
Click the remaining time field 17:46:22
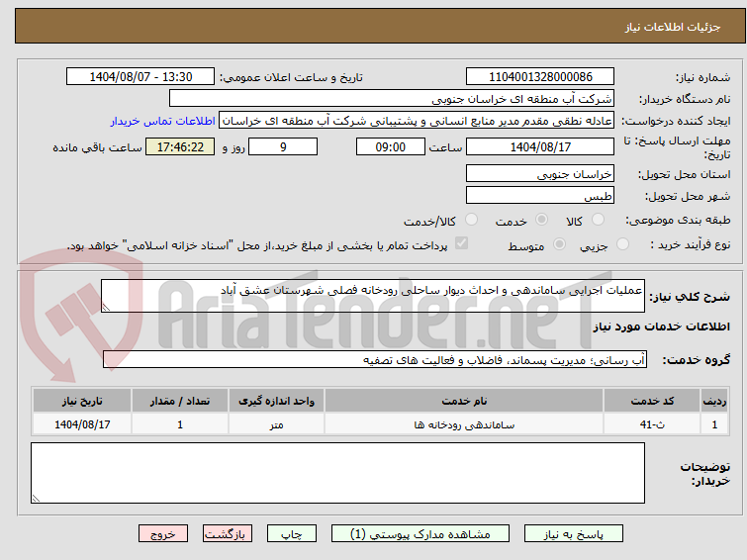(180, 146)
